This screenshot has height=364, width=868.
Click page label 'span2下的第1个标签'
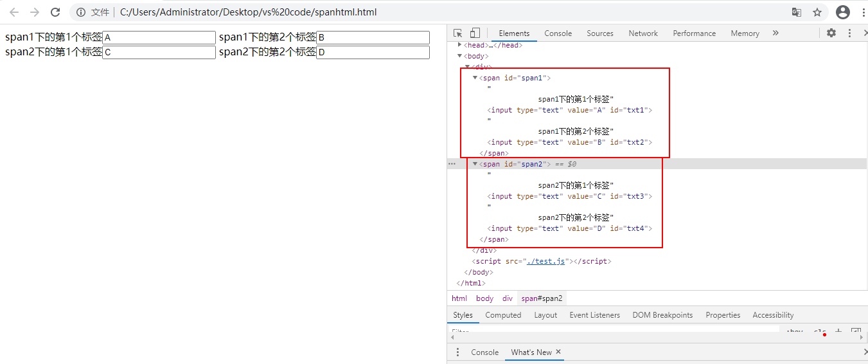[x=53, y=52]
